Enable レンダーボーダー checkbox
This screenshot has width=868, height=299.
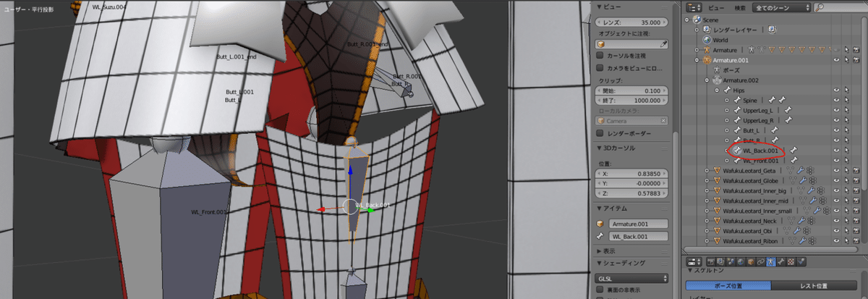600,134
